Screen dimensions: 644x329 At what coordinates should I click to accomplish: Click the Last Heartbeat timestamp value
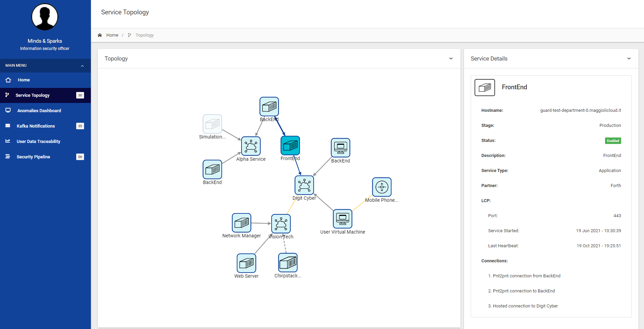click(599, 246)
